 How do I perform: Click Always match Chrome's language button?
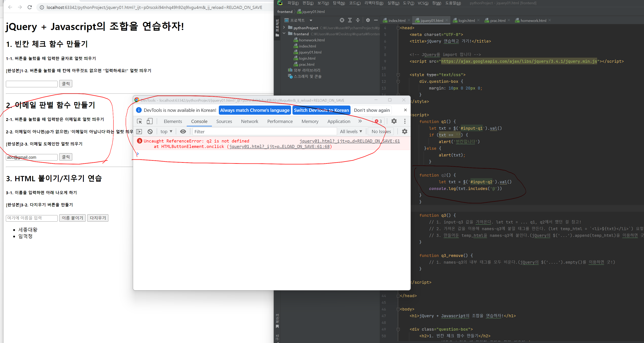point(255,110)
